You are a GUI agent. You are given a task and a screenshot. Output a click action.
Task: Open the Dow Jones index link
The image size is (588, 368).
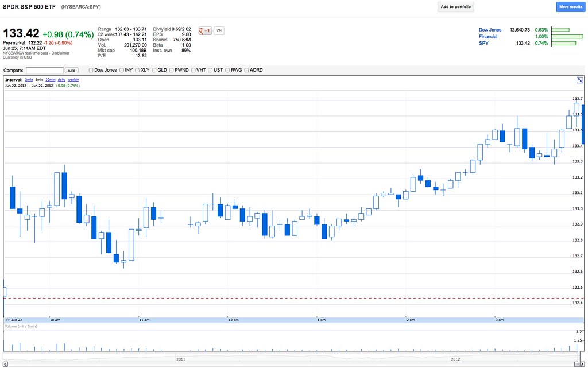pos(490,30)
